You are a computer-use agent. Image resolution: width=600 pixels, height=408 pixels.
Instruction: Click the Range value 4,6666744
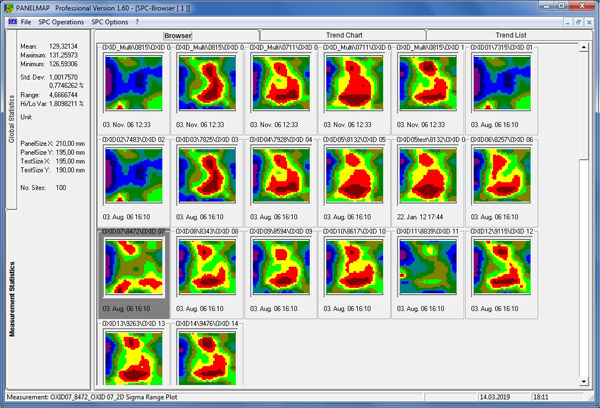tap(63, 95)
